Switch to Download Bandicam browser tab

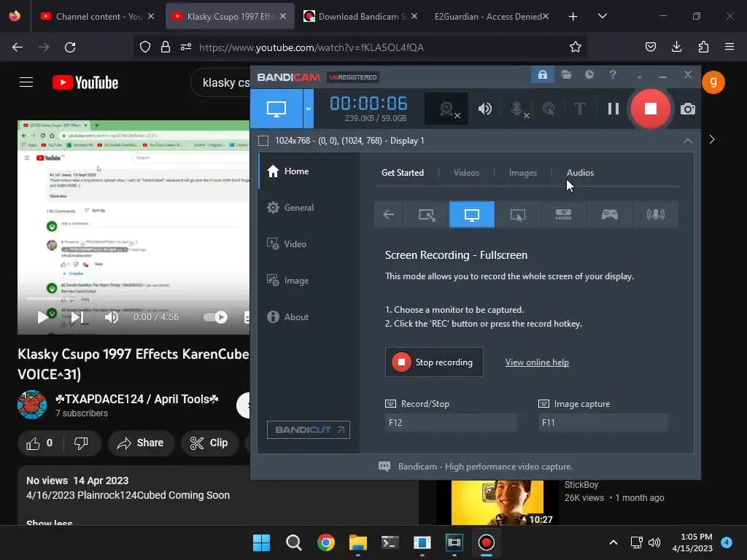pyautogui.click(x=360, y=16)
